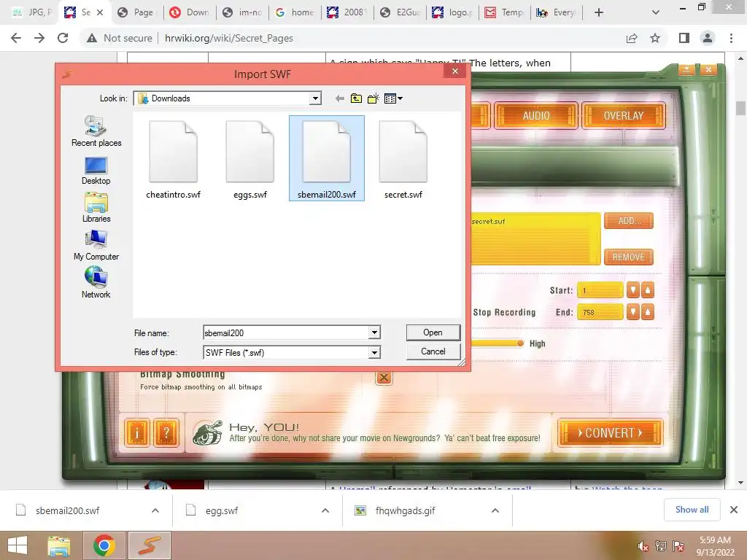Viewport: 747px width, 560px height.
Task: Open Windows Start menu
Action: pos(18,545)
